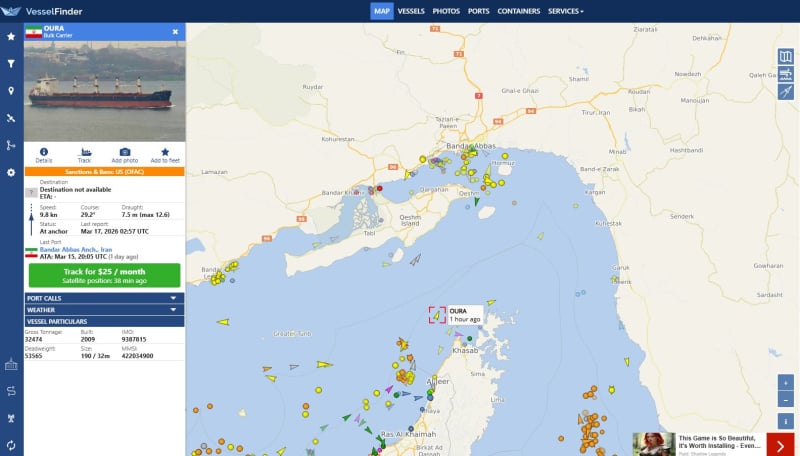Click the antenna station icon in sidebar
800x456 pixels.
[x=11, y=418]
